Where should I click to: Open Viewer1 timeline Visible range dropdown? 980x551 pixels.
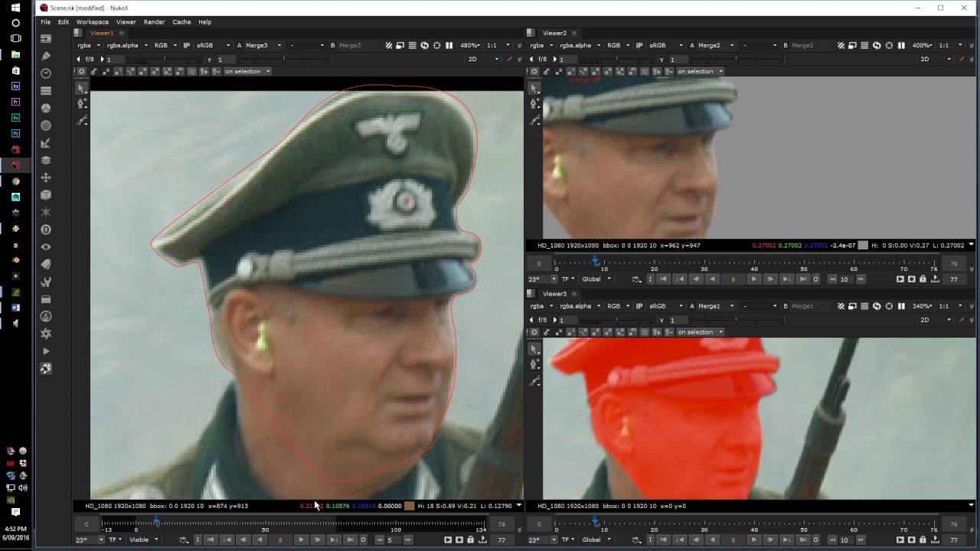coord(143,540)
